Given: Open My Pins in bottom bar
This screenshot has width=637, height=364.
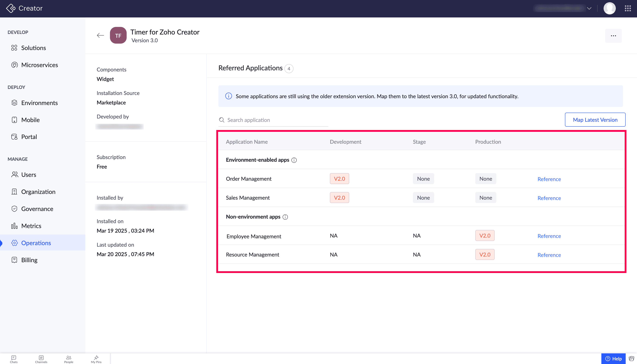Looking at the screenshot, I should tap(96, 359).
